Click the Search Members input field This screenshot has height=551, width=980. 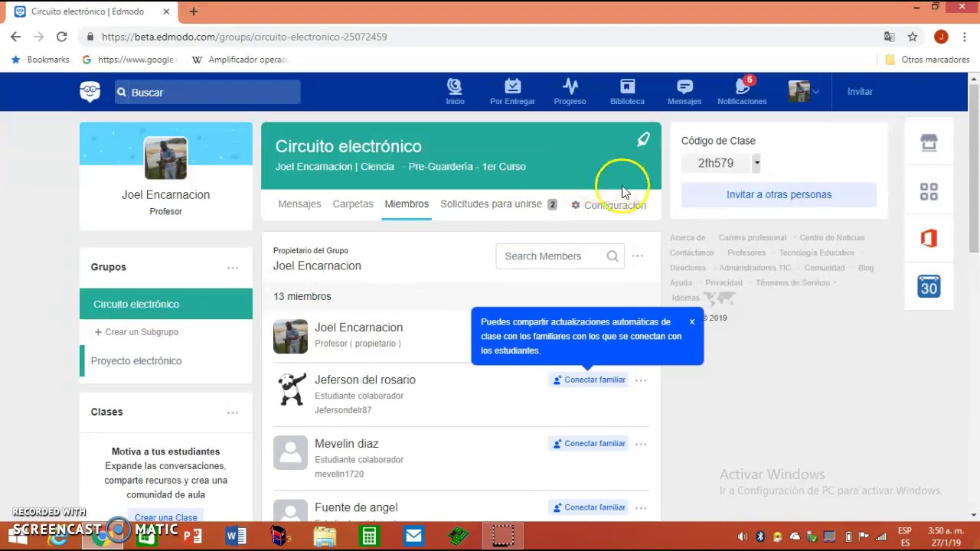click(560, 256)
